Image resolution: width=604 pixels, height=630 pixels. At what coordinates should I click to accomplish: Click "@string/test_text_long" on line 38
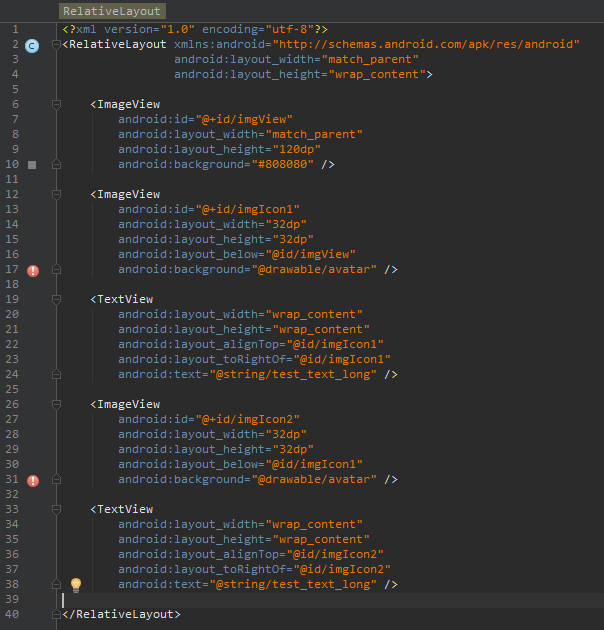click(x=293, y=584)
